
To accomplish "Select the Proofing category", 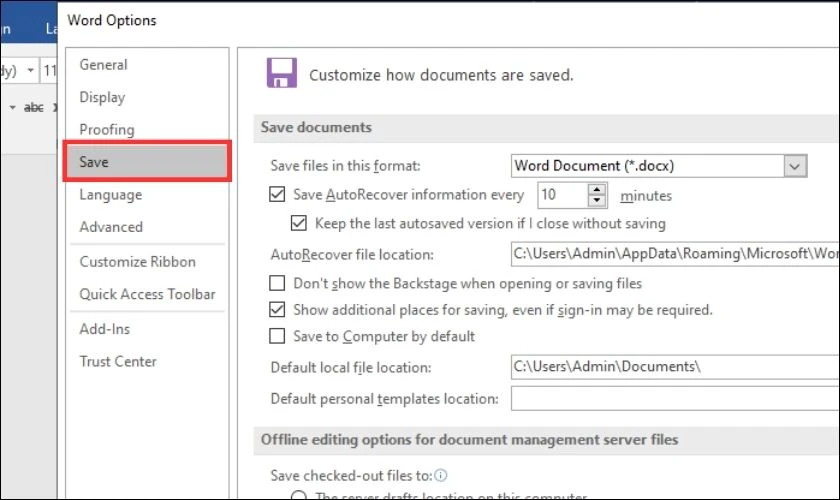I will (107, 130).
